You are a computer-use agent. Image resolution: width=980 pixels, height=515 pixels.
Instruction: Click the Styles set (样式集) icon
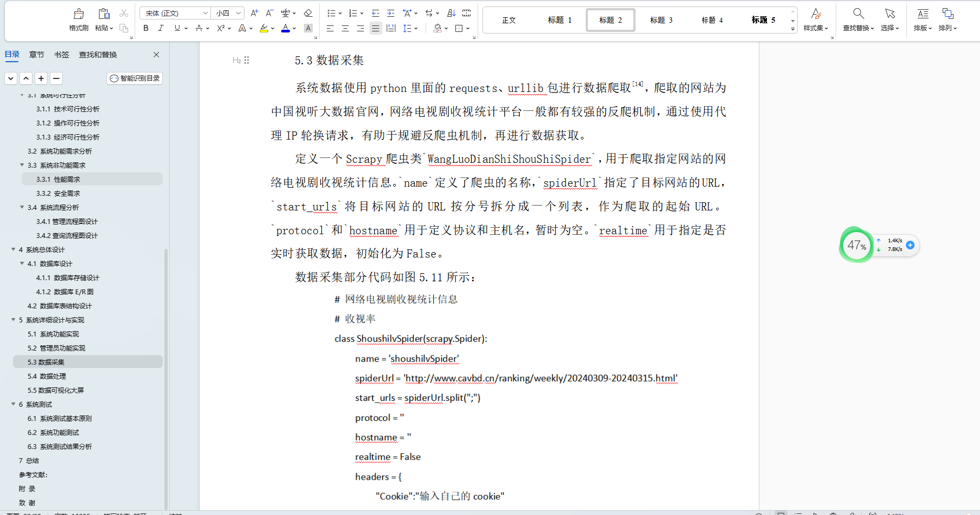click(816, 14)
